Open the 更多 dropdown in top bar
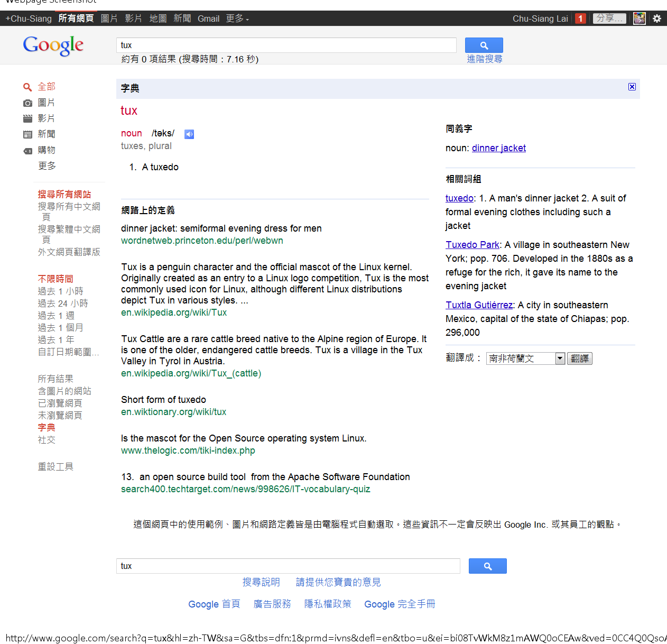 click(237, 19)
